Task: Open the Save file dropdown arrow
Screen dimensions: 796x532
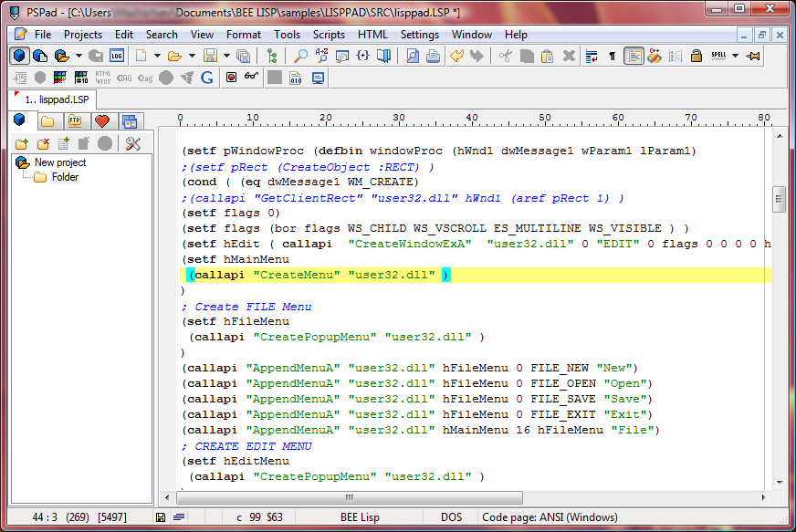Action: click(x=226, y=56)
